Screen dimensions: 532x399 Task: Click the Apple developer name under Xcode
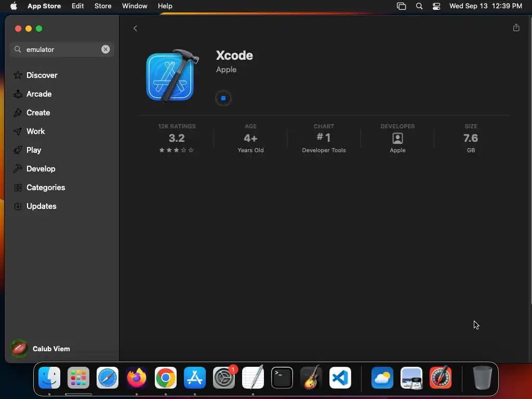click(x=227, y=70)
